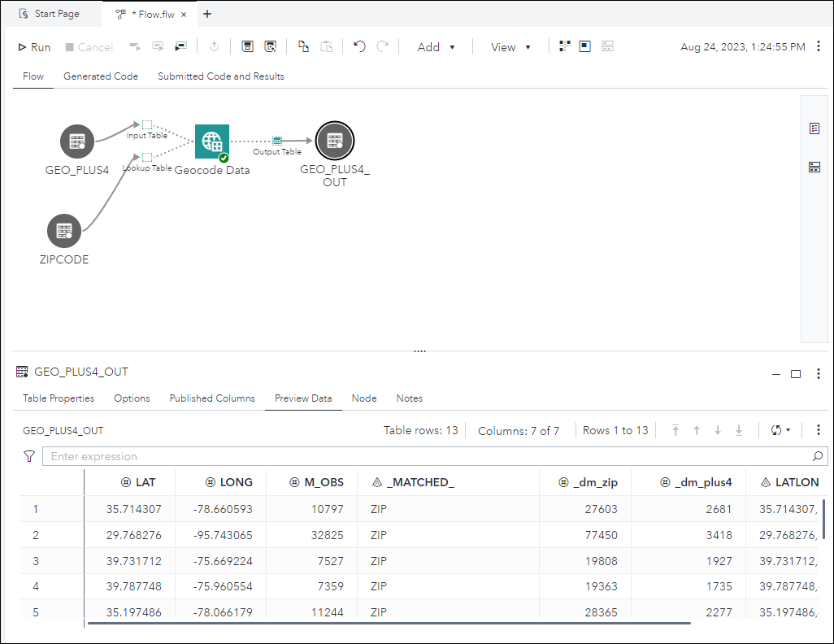Open the node properties icon on right sidebar
The height and width of the screenshot is (644, 834).
[x=814, y=128]
